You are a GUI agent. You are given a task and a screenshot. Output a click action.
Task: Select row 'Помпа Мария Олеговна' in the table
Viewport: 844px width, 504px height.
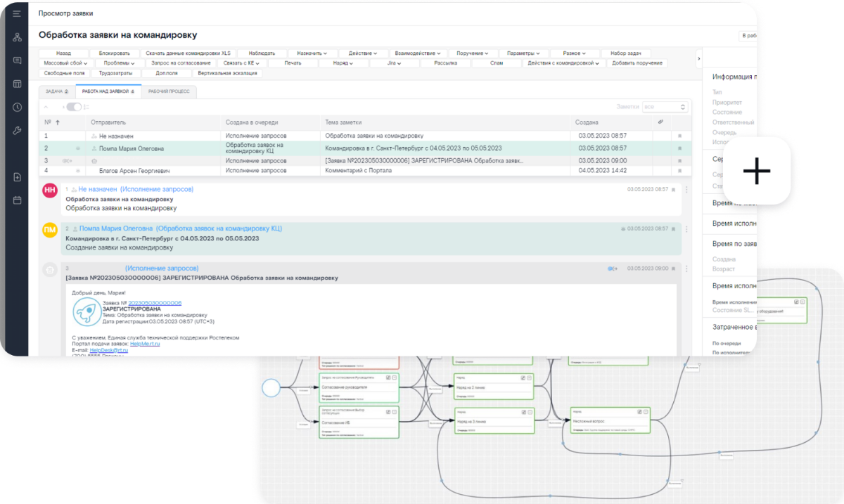(x=364, y=148)
